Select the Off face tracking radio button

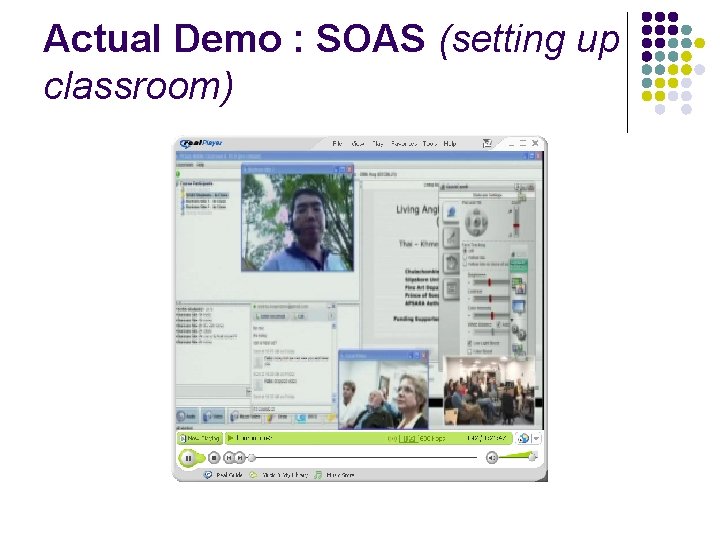tap(465, 251)
